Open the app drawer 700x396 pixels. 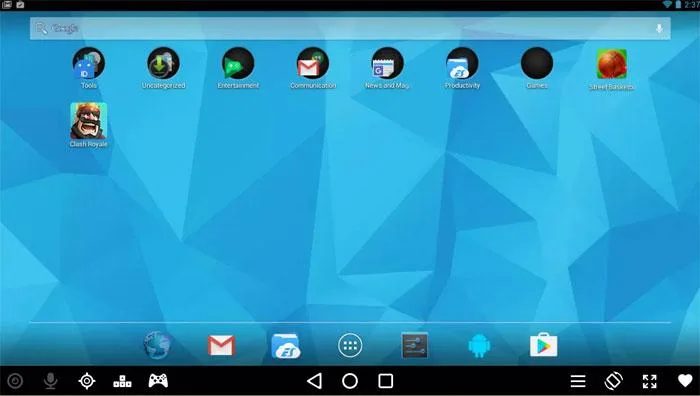(x=350, y=345)
